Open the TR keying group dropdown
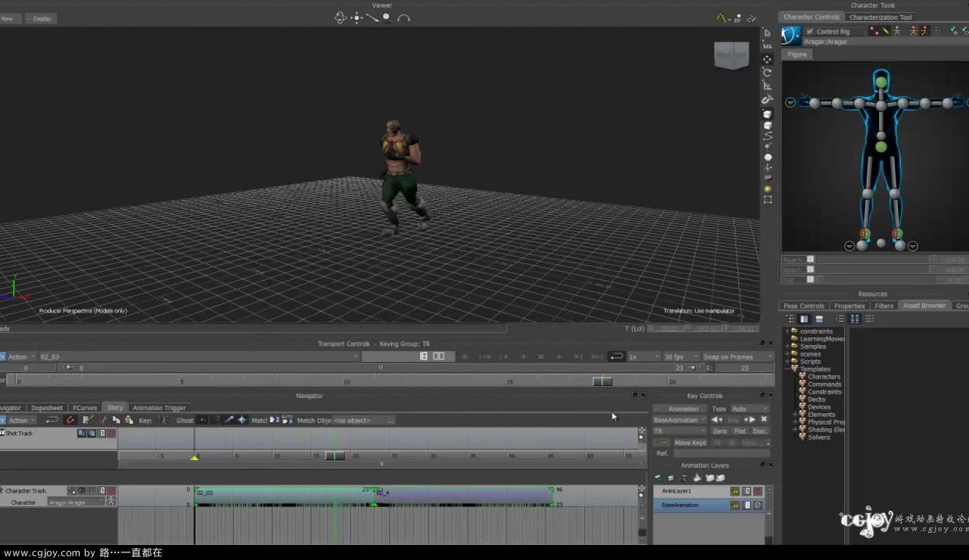969x560 pixels. click(x=680, y=431)
